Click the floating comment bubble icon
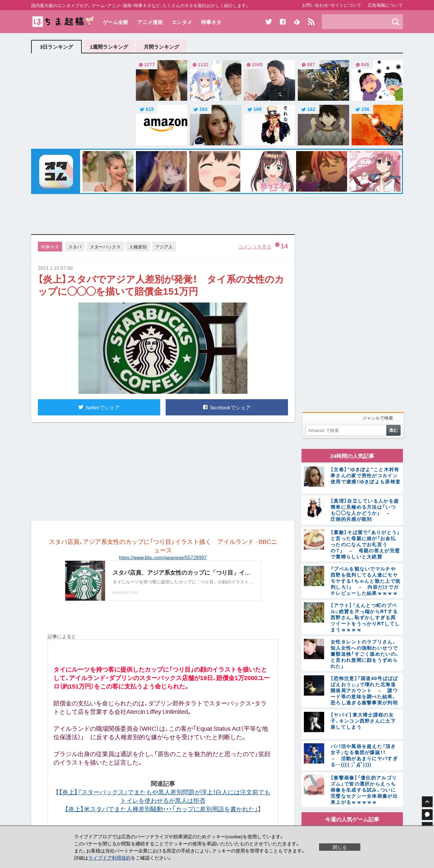This screenshot has height=868, width=434. tap(427, 815)
